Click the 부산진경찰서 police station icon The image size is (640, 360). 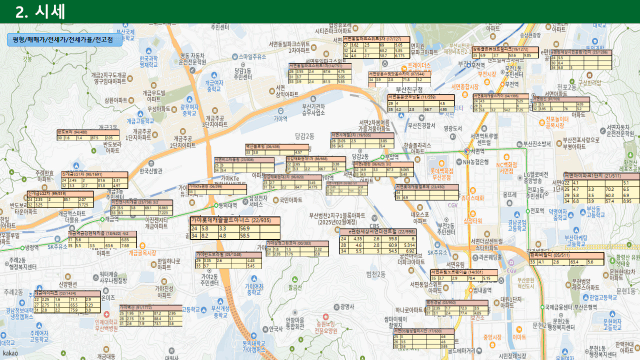[422, 118]
